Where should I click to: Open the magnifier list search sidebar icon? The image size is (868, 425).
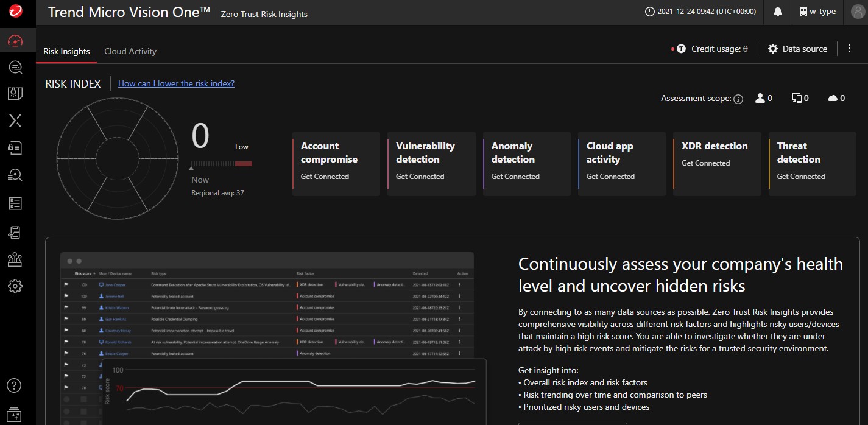[x=15, y=175]
